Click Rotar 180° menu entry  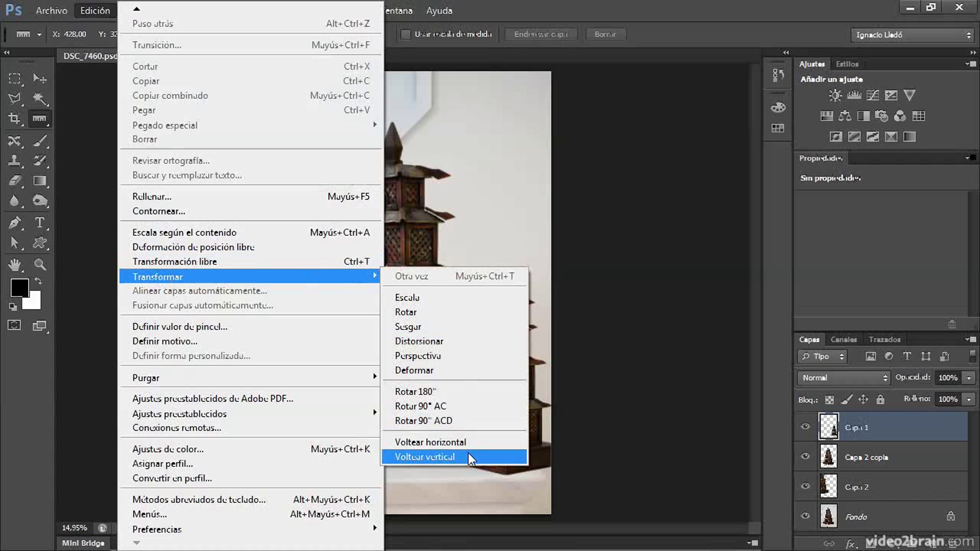point(415,391)
